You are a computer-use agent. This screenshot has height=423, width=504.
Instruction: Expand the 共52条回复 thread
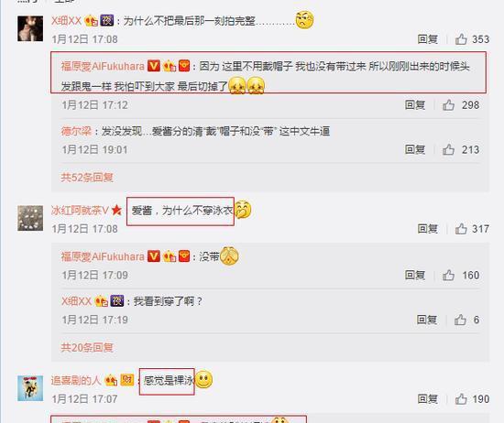point(87,178)
